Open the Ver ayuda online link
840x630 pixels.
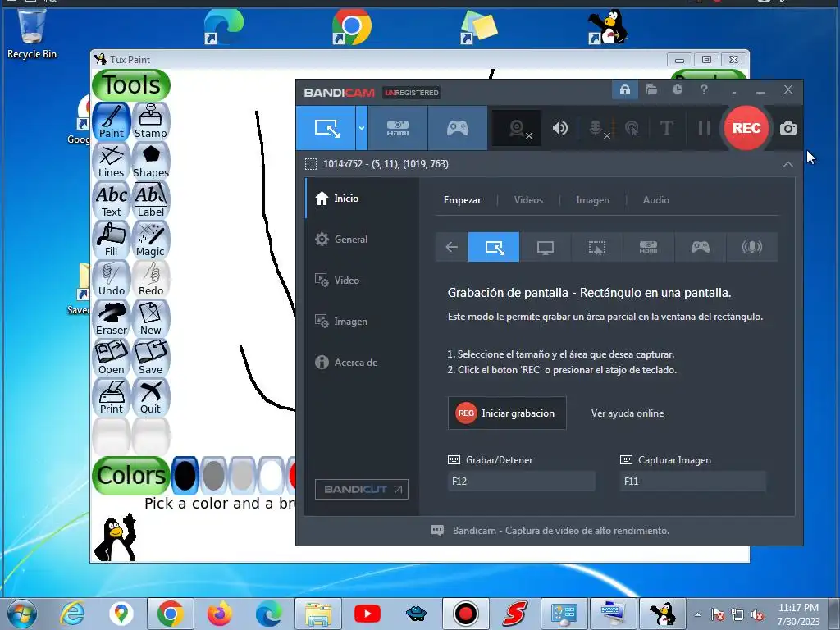point(628,413)
